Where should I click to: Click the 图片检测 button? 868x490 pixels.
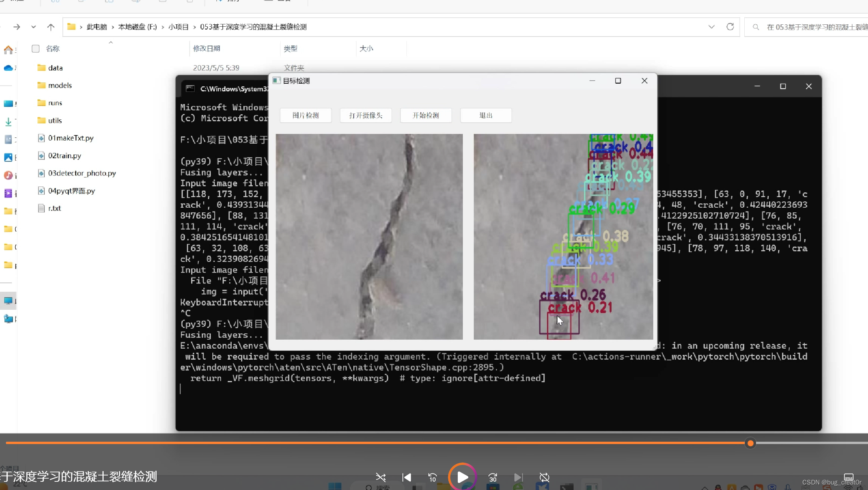point(305,115)
